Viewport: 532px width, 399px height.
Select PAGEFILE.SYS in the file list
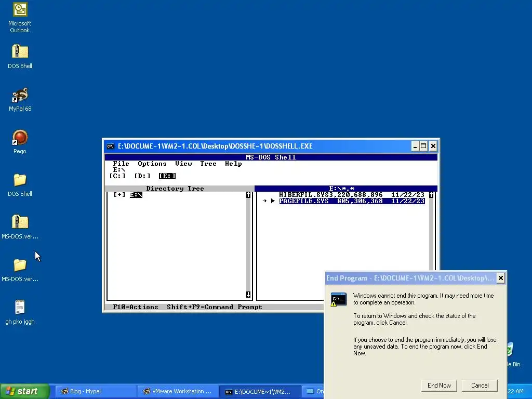(x=352, y=201)
